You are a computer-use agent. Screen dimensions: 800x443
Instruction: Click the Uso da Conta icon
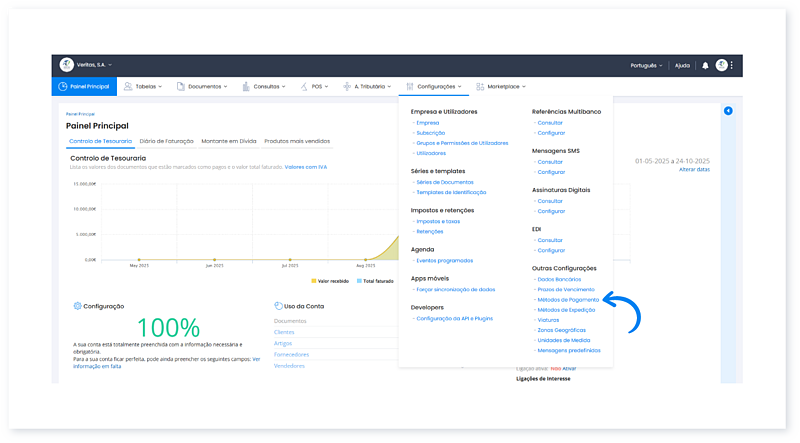point(278,306)
